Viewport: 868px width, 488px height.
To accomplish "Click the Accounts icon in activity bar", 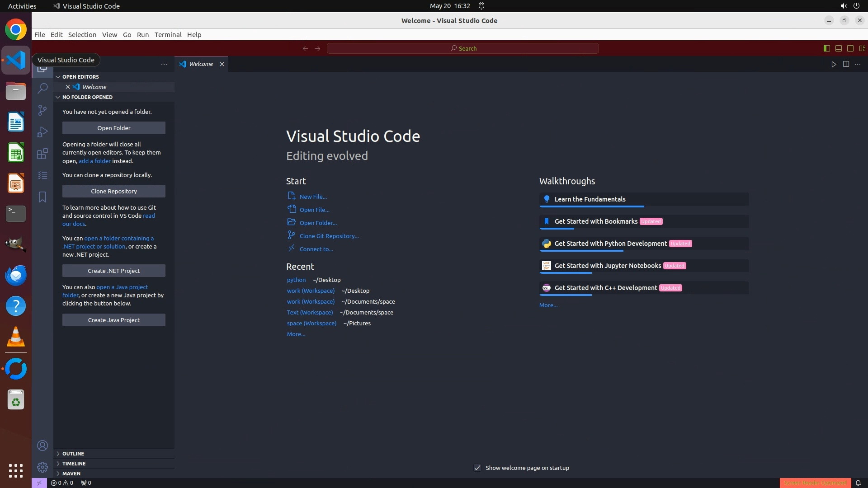I will tap(42, 446).
